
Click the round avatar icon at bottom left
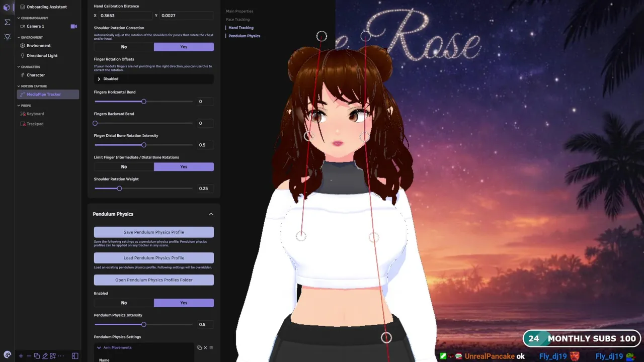7,355
